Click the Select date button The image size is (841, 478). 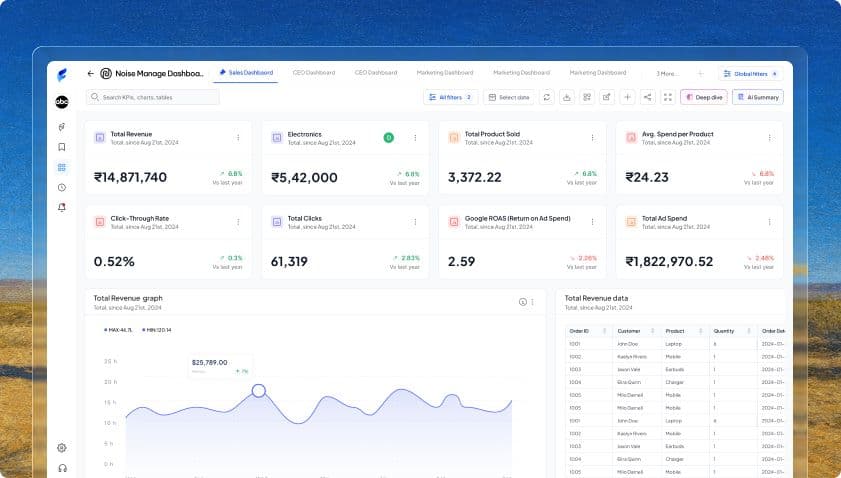509,97
